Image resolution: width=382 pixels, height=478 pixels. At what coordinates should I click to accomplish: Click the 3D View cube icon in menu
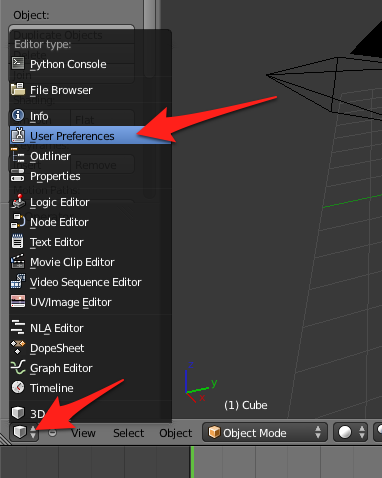[x=18, y=413]
